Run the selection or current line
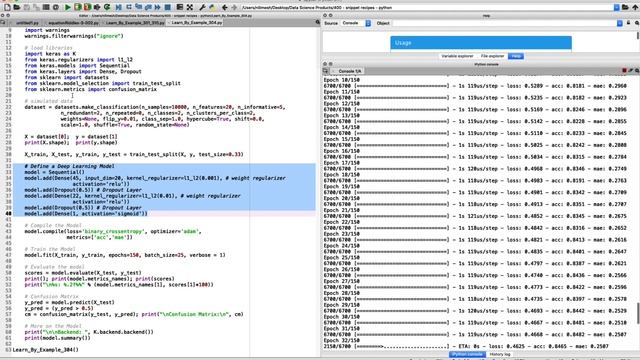The width and height of the screenshot is (640, 360). coord(97,7)
